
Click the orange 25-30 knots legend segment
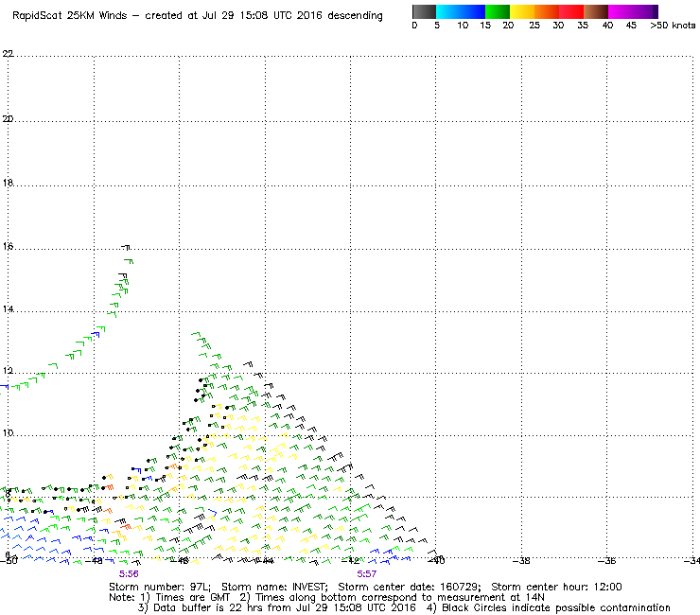547,11
